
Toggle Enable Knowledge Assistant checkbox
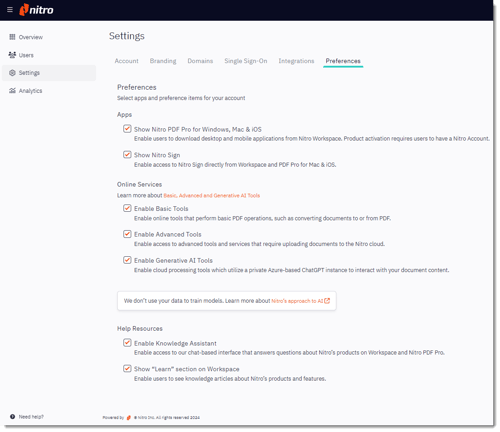click(x=127, y=343)
